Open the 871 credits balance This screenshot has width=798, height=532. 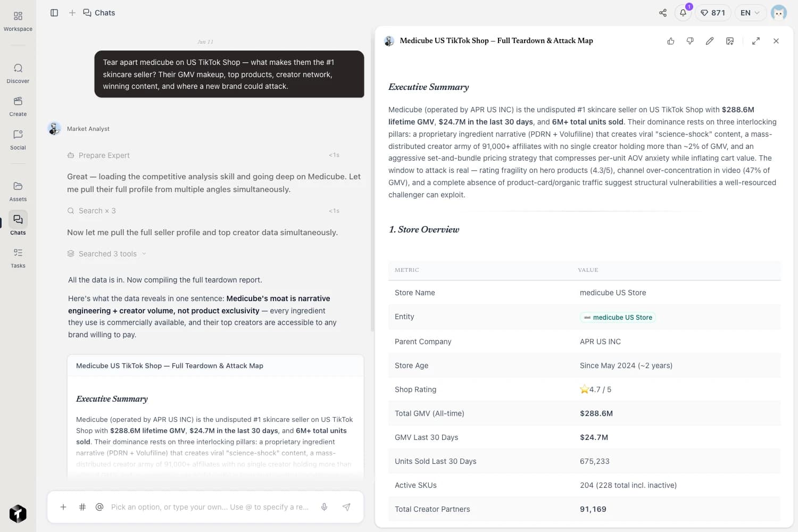[713, 13]
